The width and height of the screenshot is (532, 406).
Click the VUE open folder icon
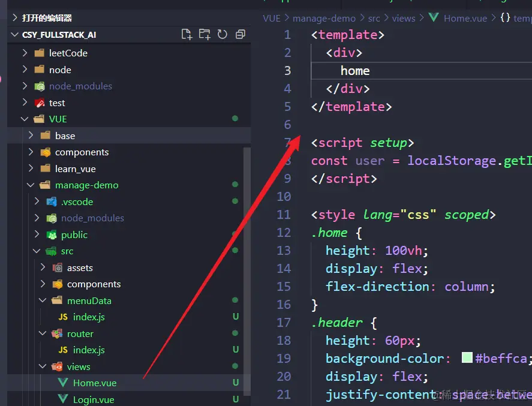[x=39, y=119]
